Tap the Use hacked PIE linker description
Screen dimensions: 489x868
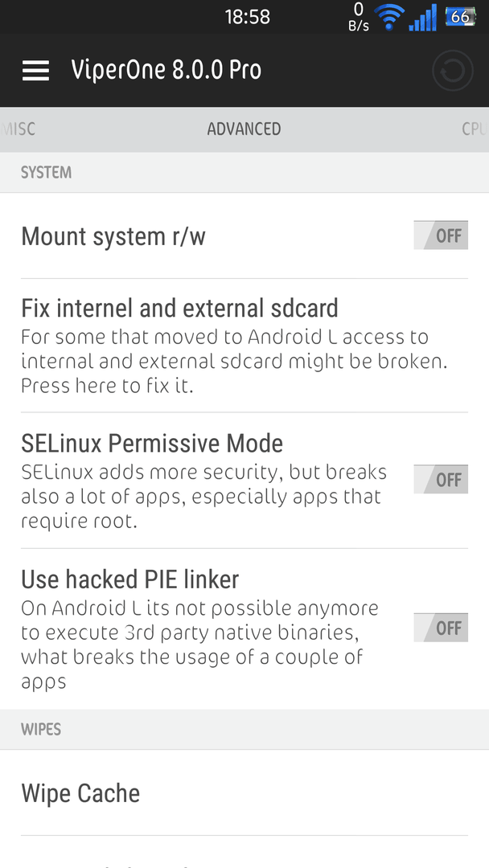coord(199,645)
